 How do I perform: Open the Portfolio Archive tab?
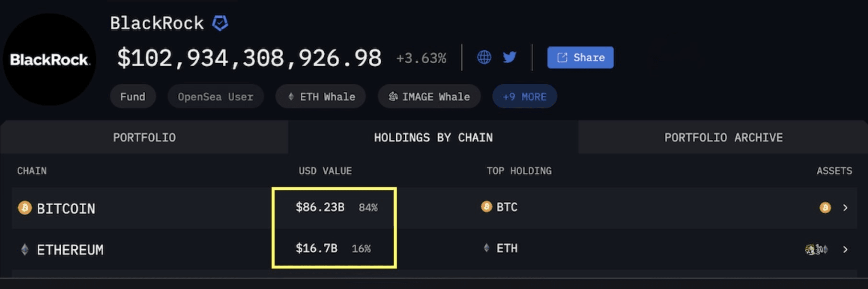click(x=723, y=137)
